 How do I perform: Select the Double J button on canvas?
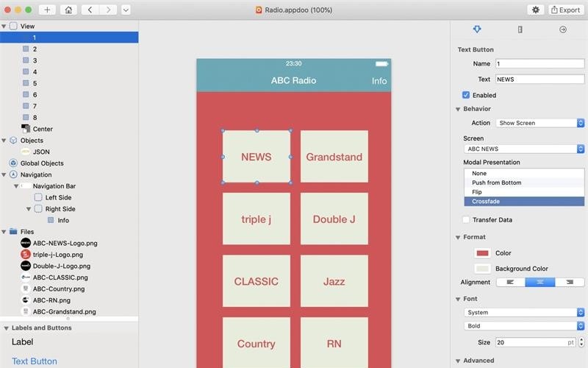click(x=334, y=219)
